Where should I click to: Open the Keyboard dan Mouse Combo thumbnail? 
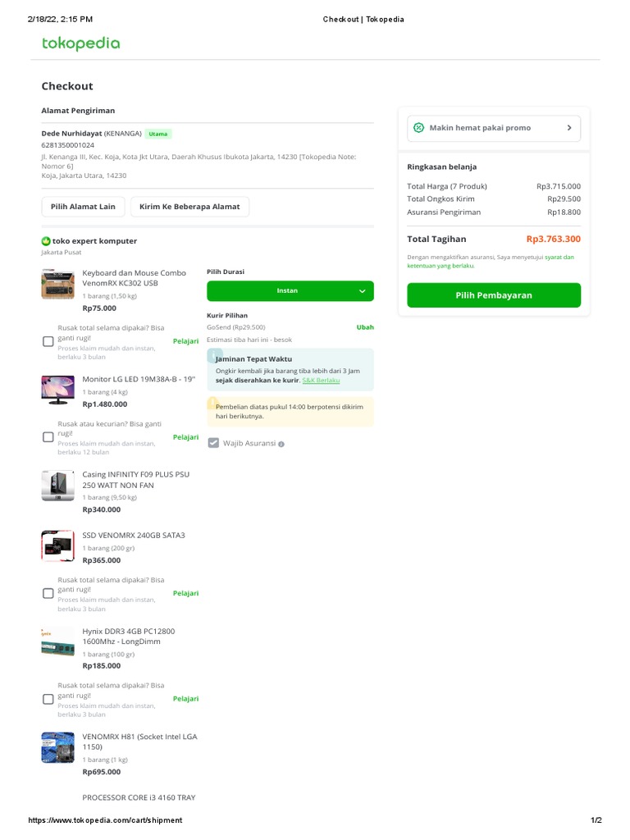point(57,284)
